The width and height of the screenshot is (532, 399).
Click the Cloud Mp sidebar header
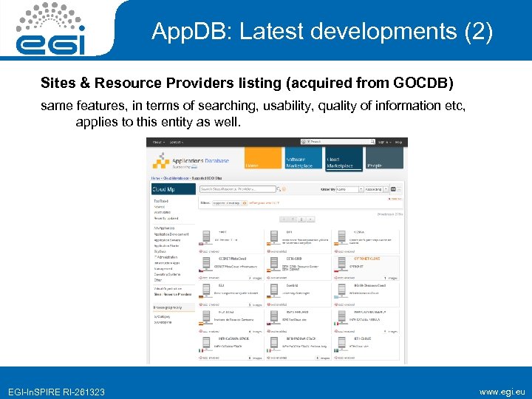pos(174,189)
